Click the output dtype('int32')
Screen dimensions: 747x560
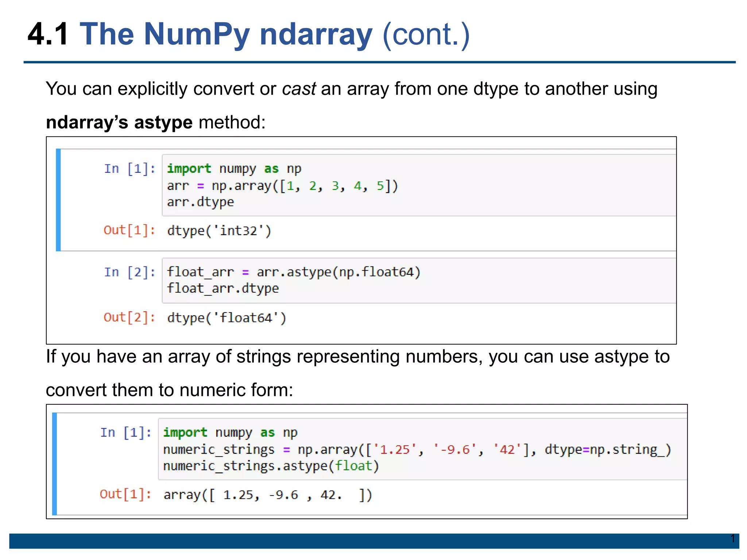pos(219,231)
